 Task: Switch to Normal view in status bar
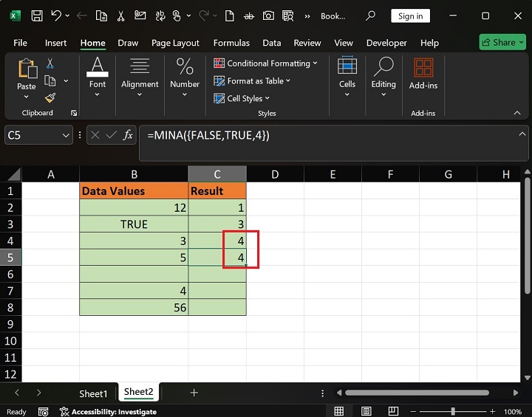pyautogui.click(x=339, y=412)
